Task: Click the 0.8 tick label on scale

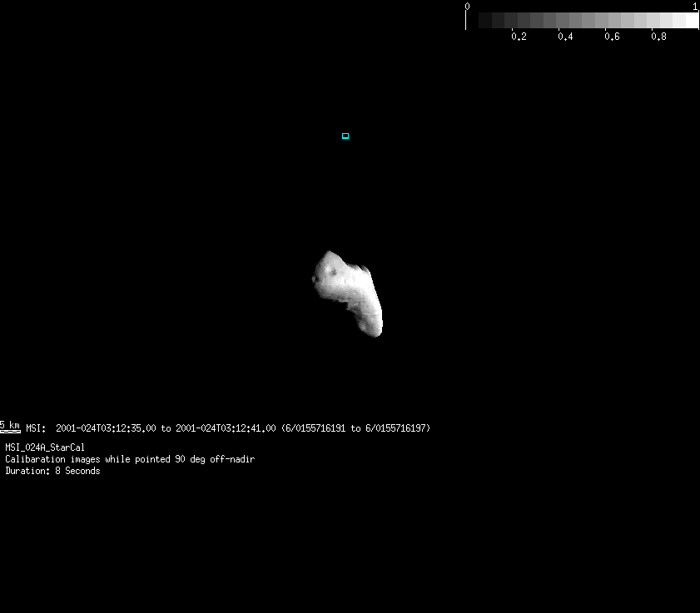Action: coord(658,37)
